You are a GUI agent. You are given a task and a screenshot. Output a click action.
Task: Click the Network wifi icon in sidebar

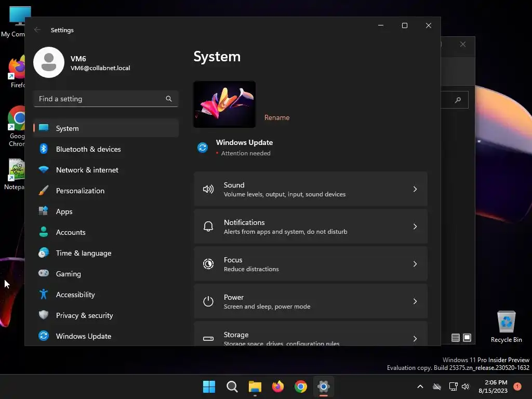(x=44, y=169)
